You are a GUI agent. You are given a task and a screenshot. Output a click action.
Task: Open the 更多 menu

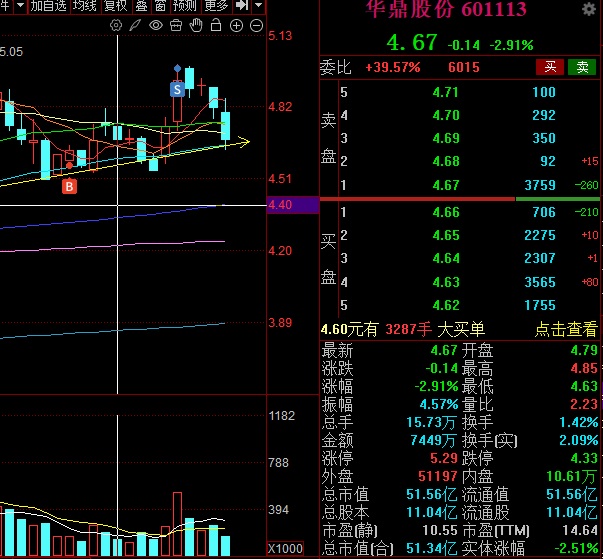216,5
